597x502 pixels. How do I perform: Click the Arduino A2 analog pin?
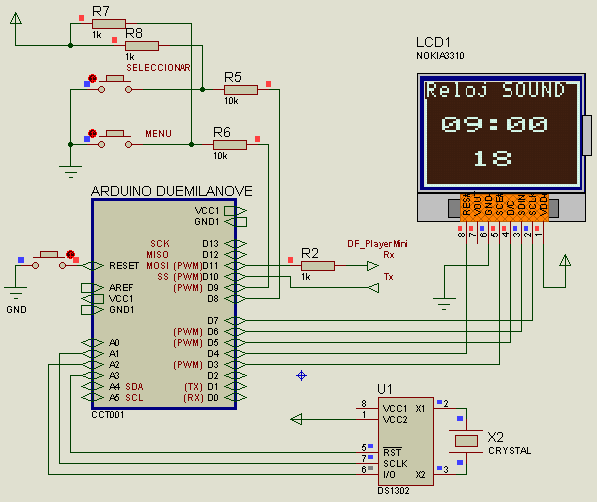click(x=93, y=365)
